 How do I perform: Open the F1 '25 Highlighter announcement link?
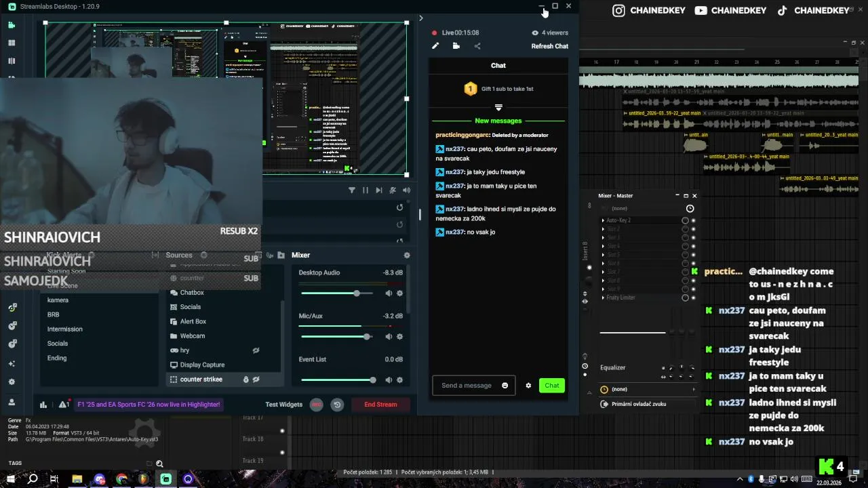[x=149, y=405]
